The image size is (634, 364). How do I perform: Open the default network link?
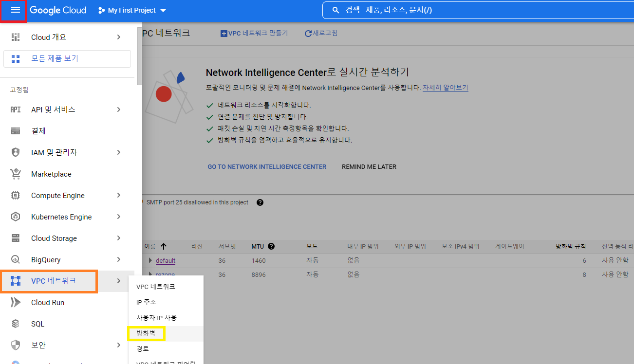166,260
